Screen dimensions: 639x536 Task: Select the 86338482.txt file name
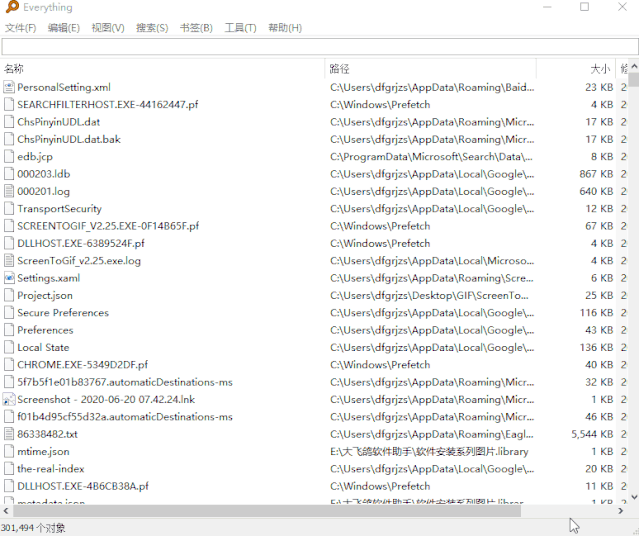point(47,434)
